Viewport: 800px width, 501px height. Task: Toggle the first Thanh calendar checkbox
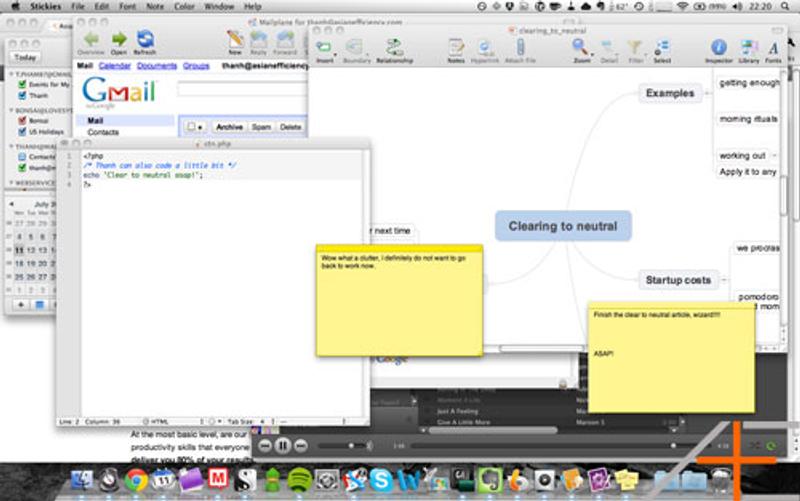click(x=22, y=95)
